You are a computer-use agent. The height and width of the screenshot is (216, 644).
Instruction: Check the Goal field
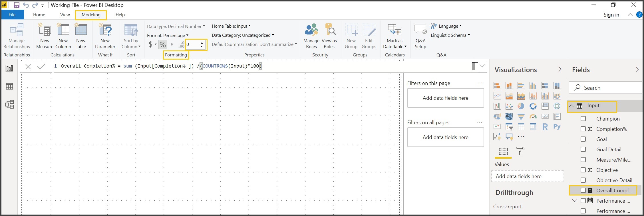tap(583, 139)
